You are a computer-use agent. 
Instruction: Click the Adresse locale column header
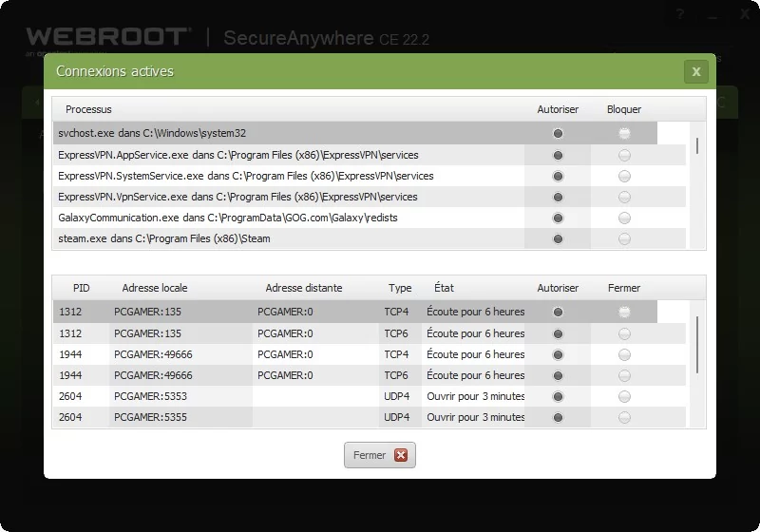[155, 288]
